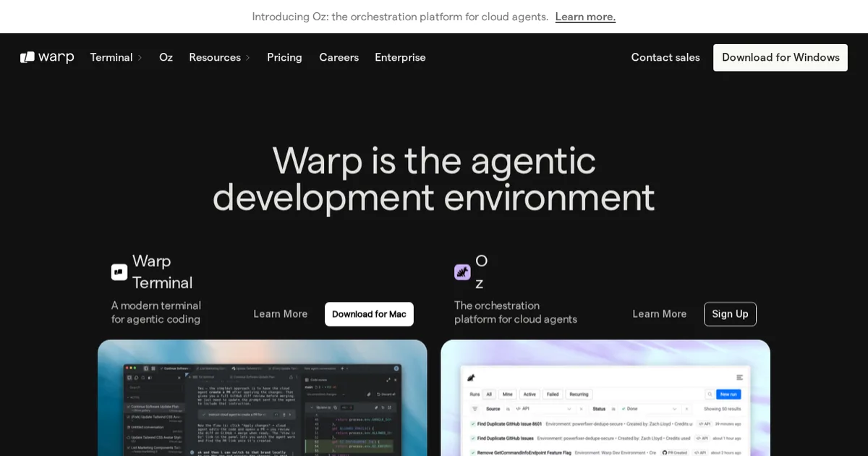Image resolution: width=868 pixels, height=456 pixels.
Task: Click the Warp Terminal heading text
Action: click(163, 271)
